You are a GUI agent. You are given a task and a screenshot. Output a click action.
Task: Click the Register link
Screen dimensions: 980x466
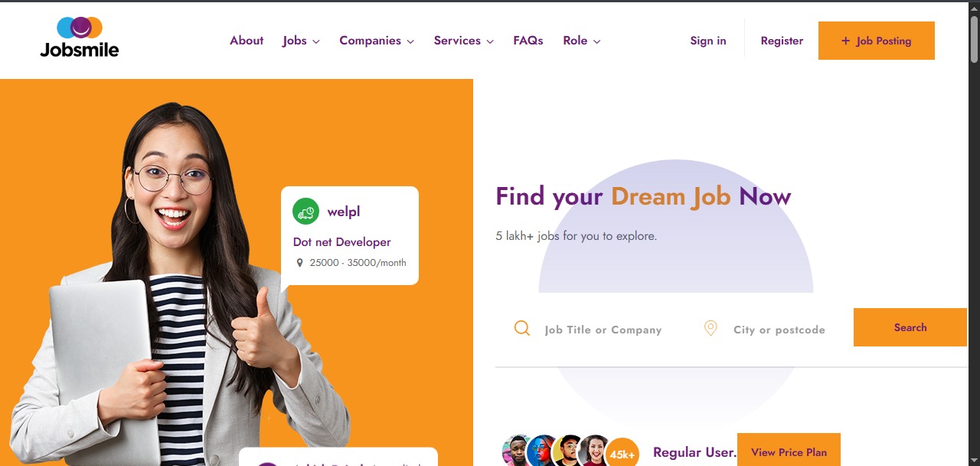point(782,41)
